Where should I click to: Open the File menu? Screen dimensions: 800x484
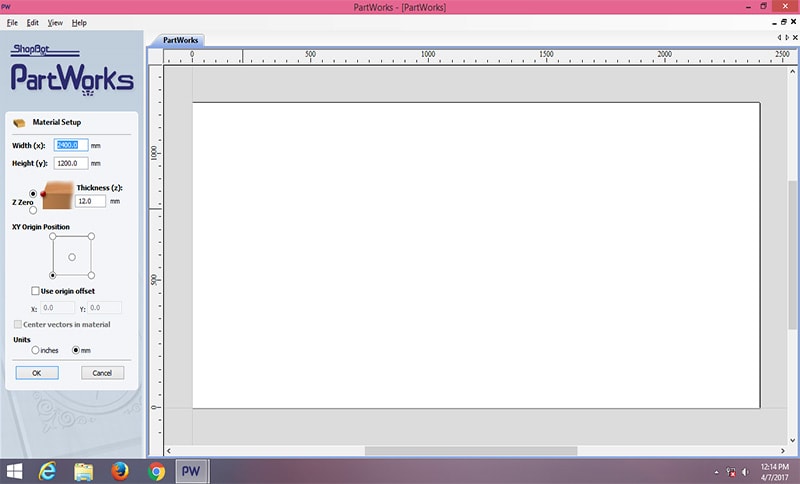[12, 23]
